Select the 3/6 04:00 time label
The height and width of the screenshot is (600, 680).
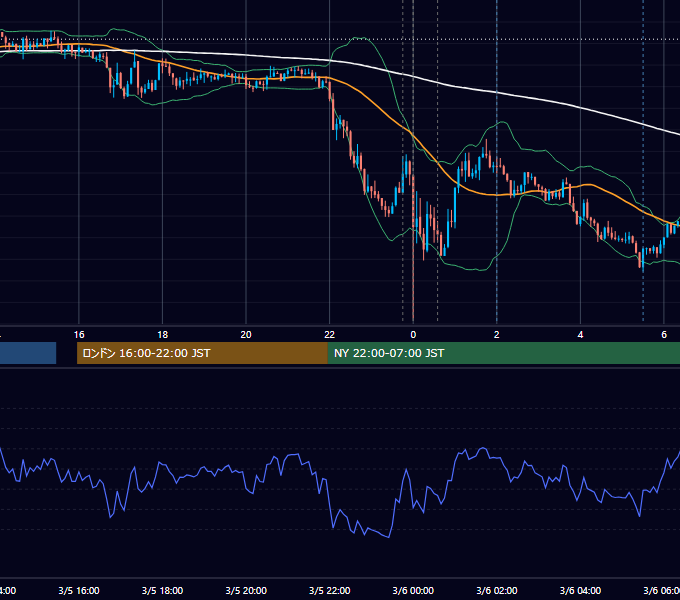pyautogui.click(x=580, y=590)
